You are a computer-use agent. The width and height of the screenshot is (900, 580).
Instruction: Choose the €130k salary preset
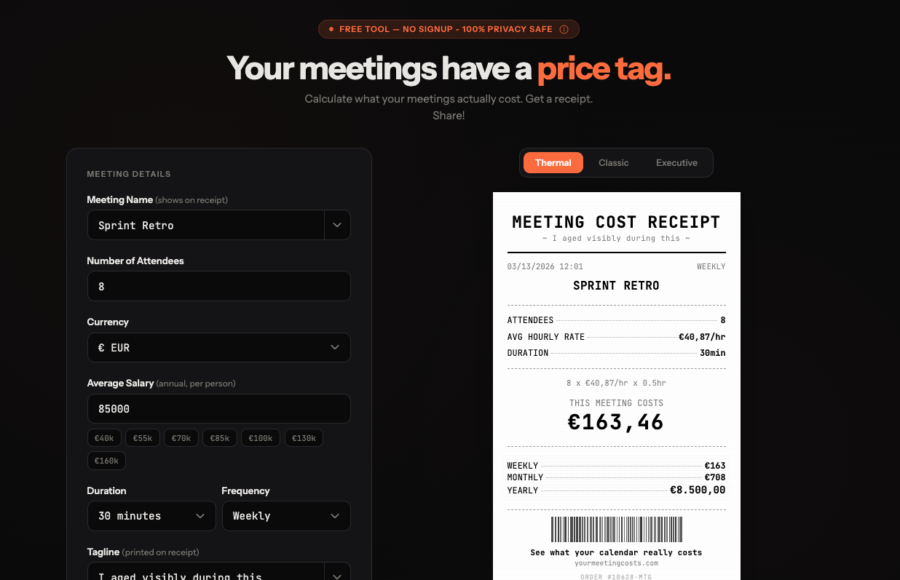click(x=304, y=438)
